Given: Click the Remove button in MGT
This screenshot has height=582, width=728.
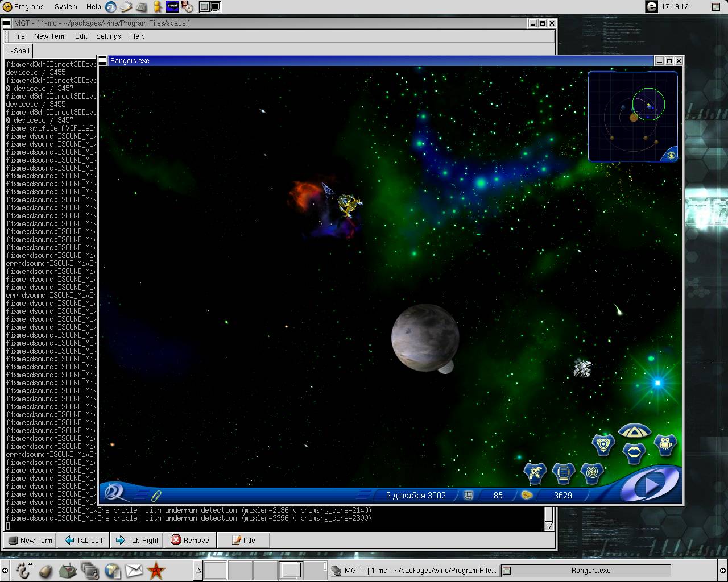Looking at the screenshot, I should click(x=190, y=540).
